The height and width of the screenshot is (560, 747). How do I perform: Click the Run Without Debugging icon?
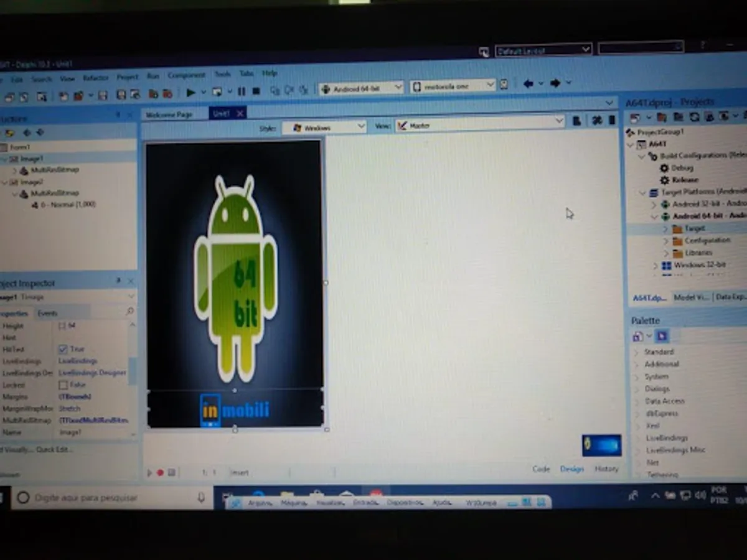[217, 92]
